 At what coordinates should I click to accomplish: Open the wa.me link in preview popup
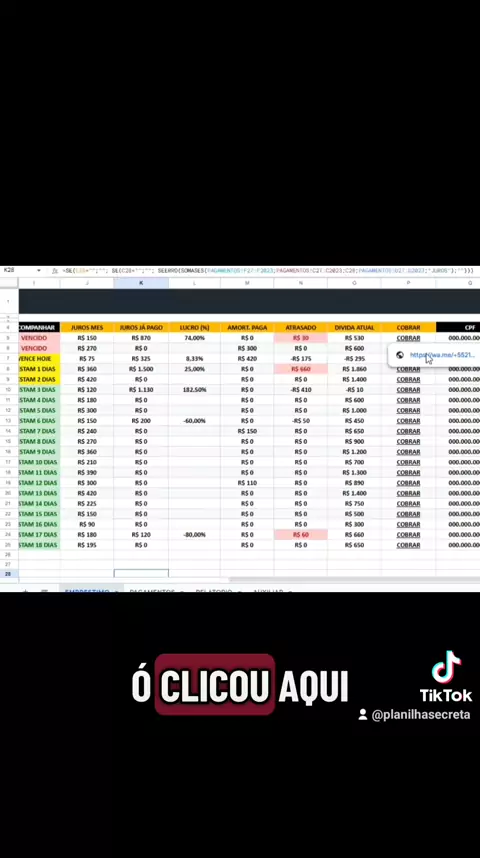click(x=442, y=355)
